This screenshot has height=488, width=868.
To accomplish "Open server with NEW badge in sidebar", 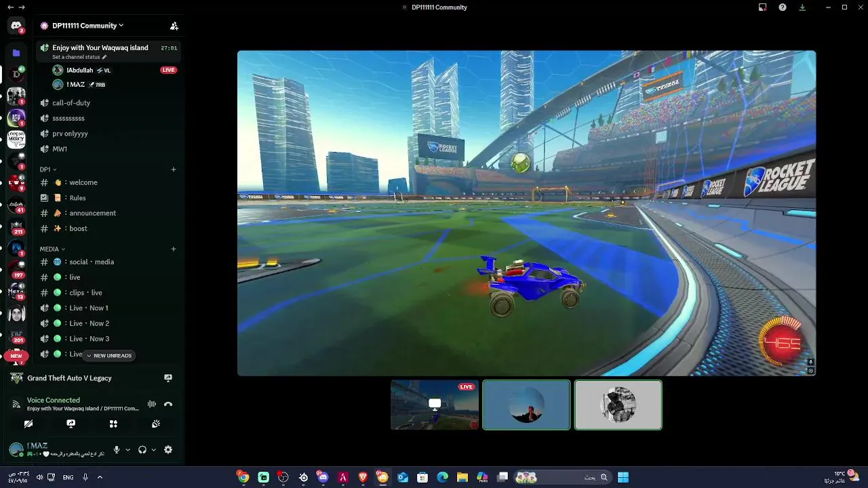I will (16, 356).
